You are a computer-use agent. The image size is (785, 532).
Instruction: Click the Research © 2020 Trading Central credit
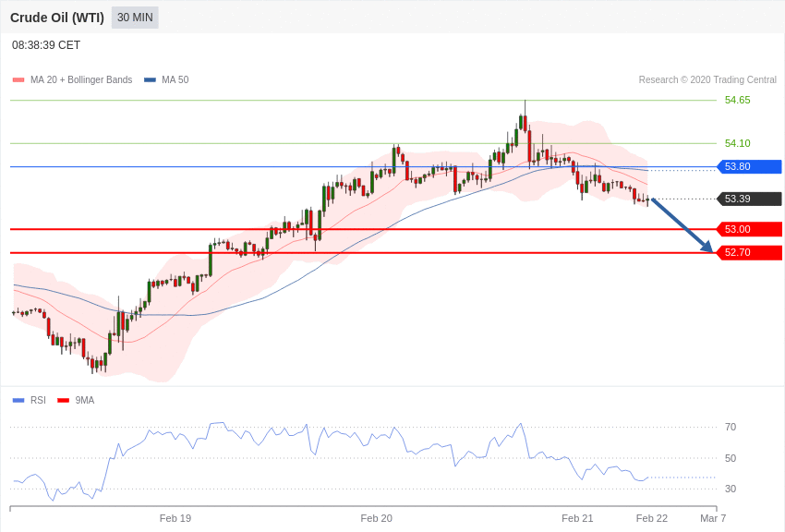pos(707,79)
